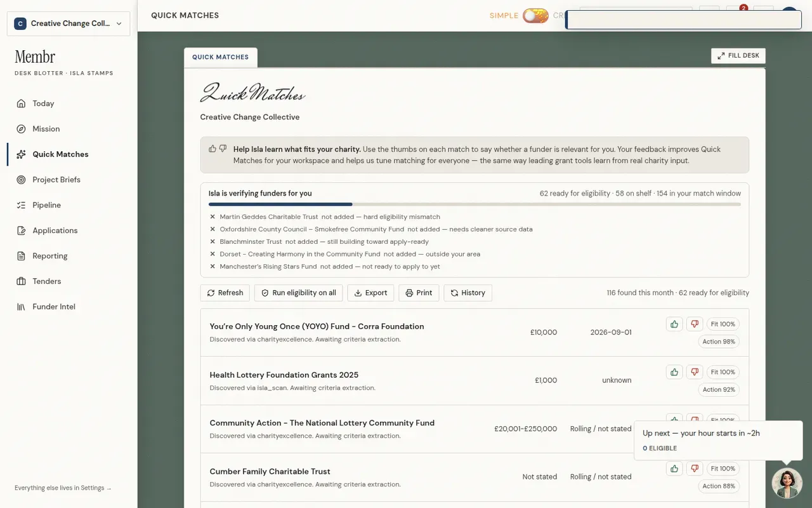Click the Fit 100% pill on Health Lottery
Viewport: 812px width, 508px height.
coord(723,372)
